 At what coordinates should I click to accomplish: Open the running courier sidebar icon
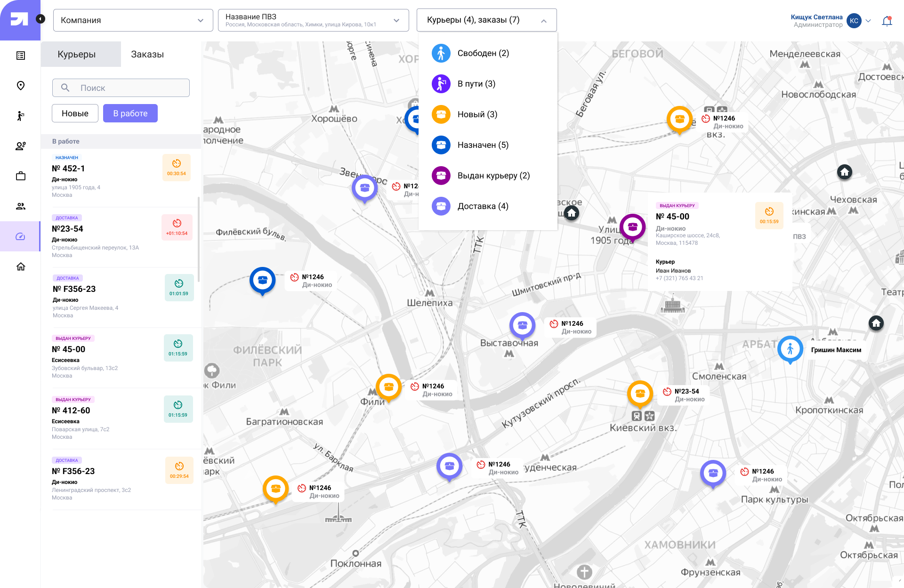click(x=21, y=116)
